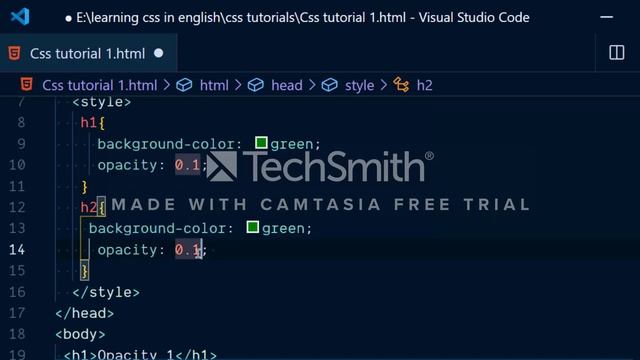Click the closing brace on line 15
The height and width of the screenshot is (360, 640).
[x=84, y=271]
